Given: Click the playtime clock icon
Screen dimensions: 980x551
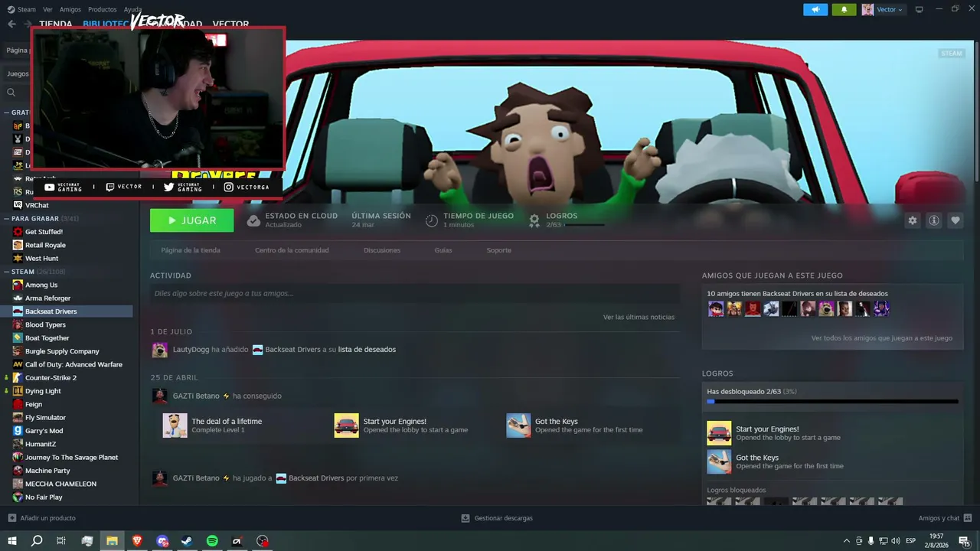Looking at the screenshot, I should point(432,220).
